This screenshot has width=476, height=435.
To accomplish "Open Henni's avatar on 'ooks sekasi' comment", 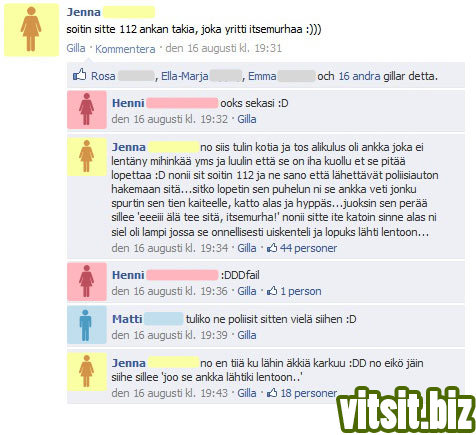I will [87, 109].
